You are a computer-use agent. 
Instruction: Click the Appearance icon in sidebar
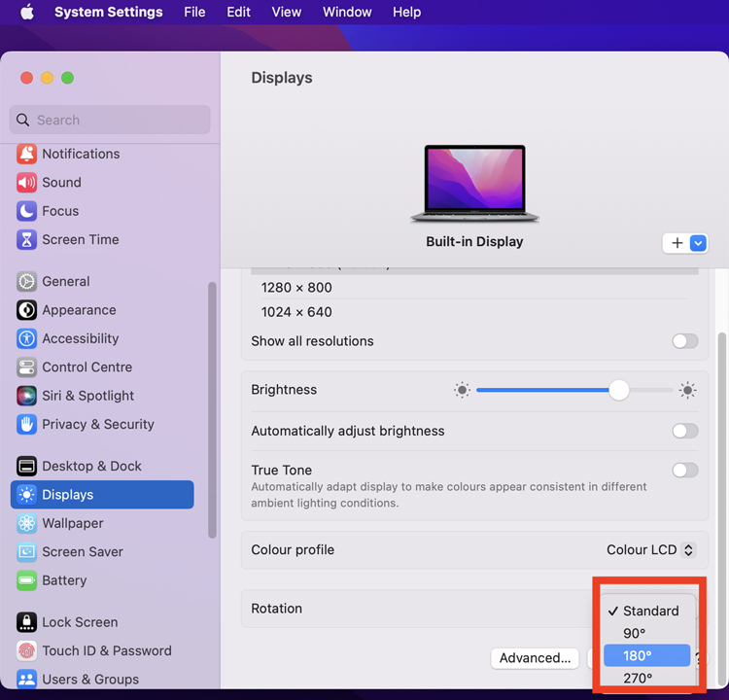(x=26, y=310)
